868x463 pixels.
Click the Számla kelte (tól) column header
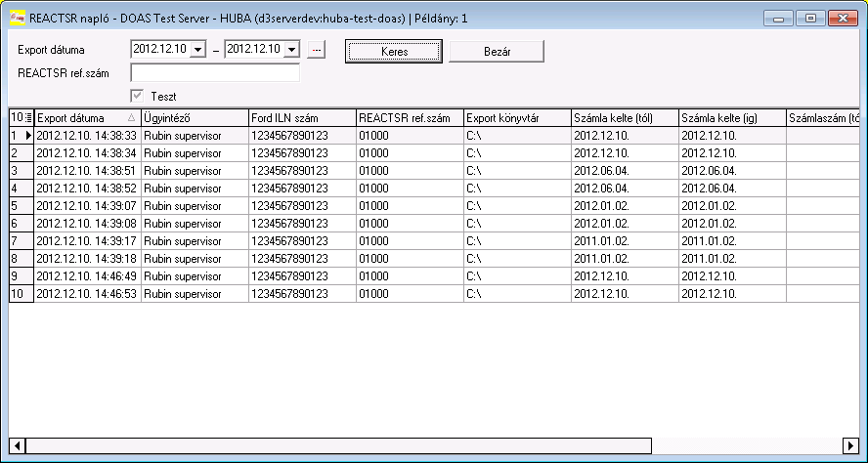pos(625,118)
